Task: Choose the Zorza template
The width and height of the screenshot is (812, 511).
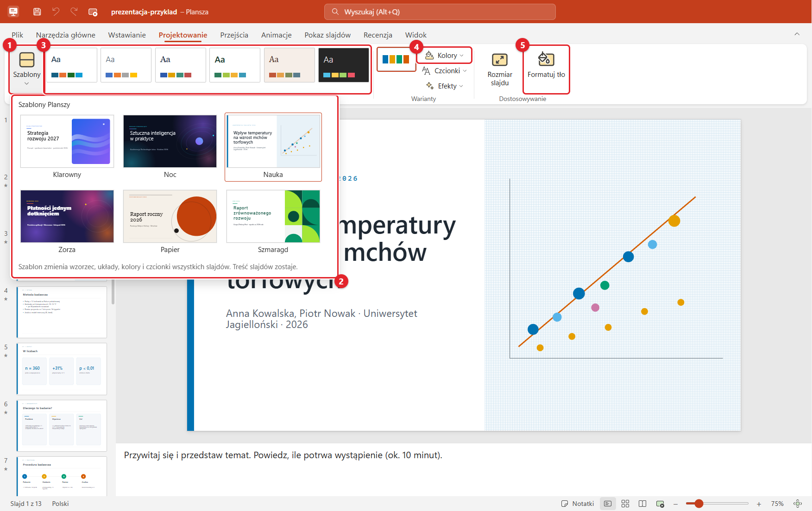Action: tap(67, 222)
